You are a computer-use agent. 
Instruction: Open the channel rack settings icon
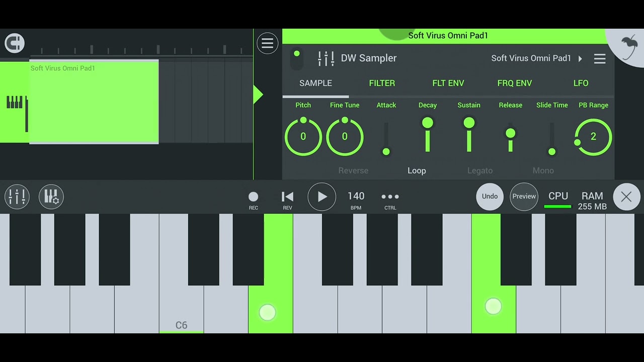pyautogui.click(x=51, y=197)
